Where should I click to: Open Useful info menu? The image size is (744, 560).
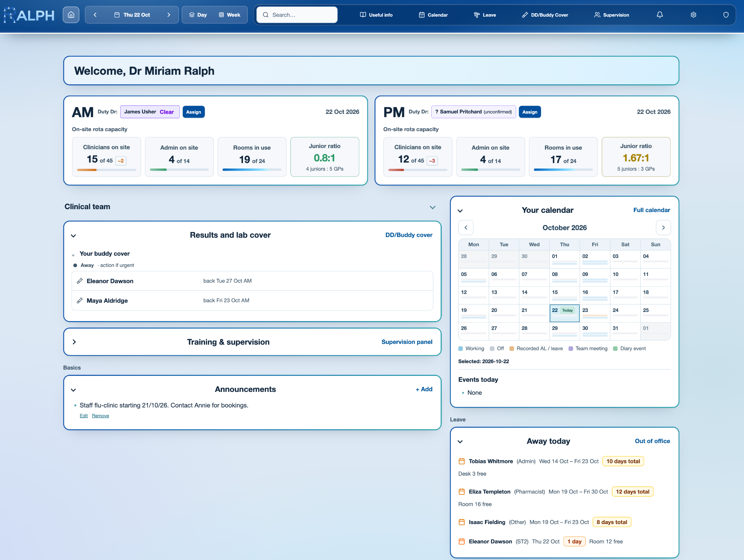click(376, 15)
